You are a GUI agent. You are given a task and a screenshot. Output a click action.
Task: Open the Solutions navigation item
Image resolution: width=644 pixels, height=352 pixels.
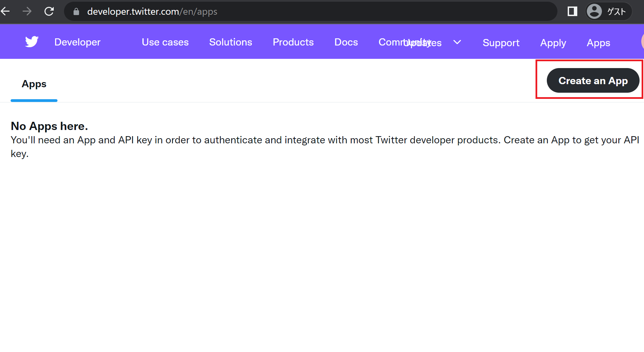(x=230, y=42)
